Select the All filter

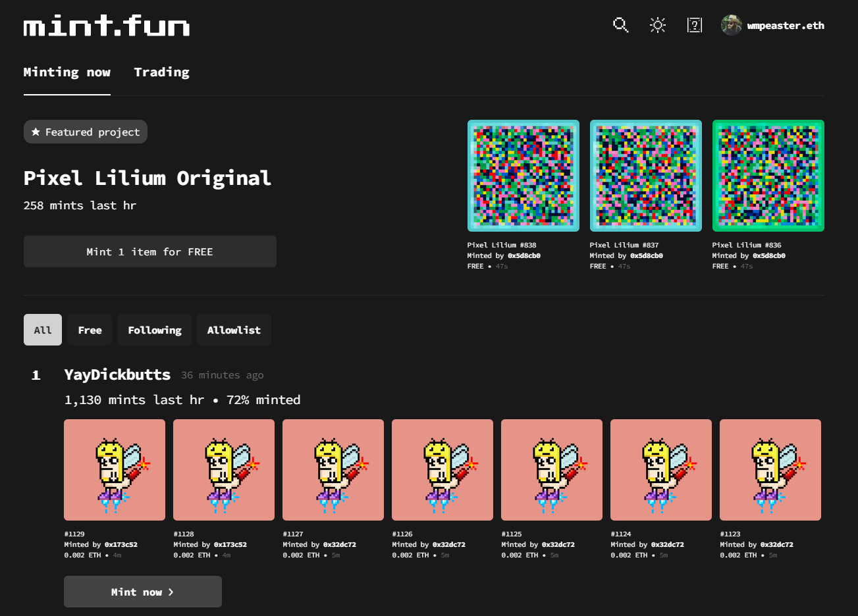tap(43, 330)
